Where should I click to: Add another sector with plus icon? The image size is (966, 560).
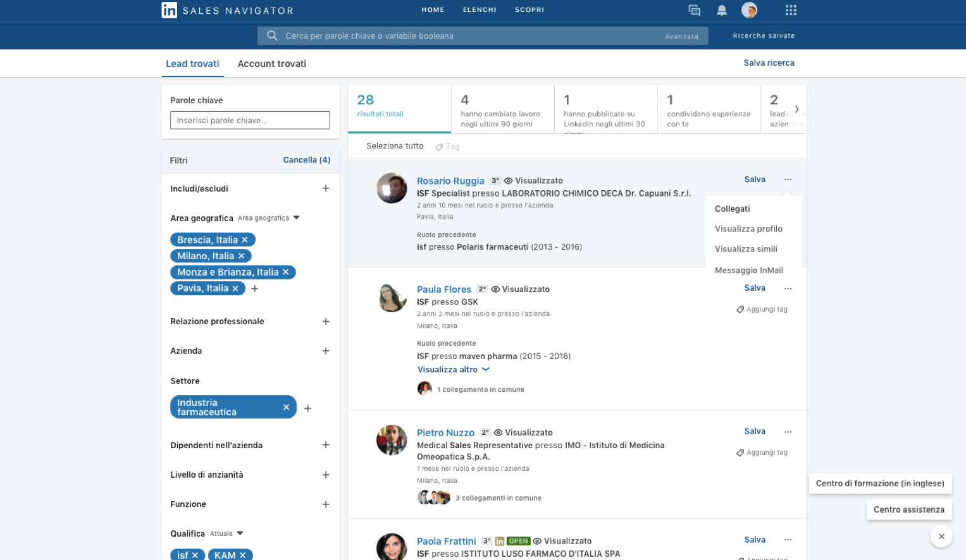point(307,408)
